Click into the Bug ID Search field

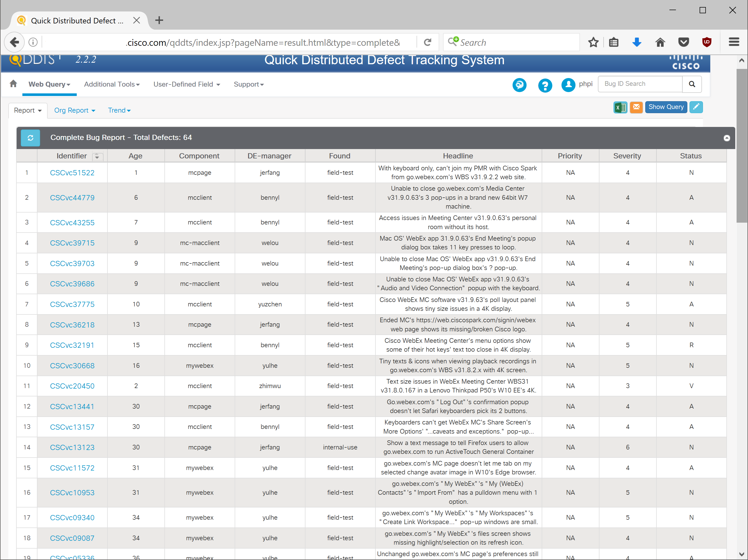point(640,84)
